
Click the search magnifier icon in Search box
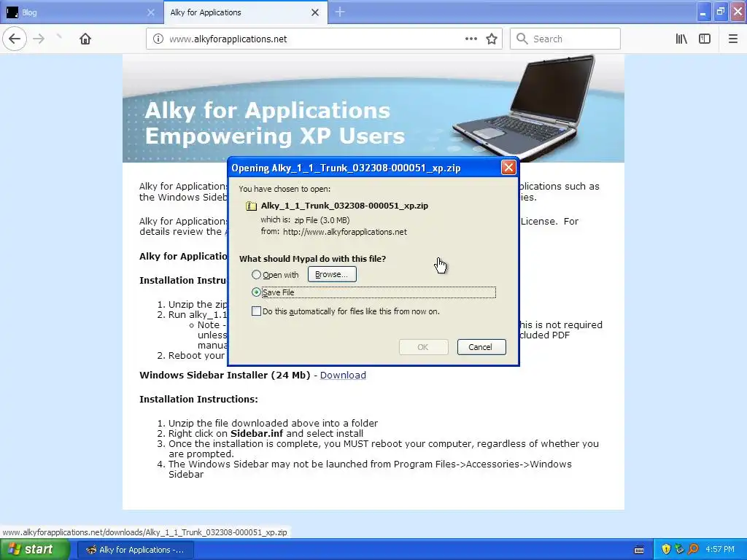(522, 39)
